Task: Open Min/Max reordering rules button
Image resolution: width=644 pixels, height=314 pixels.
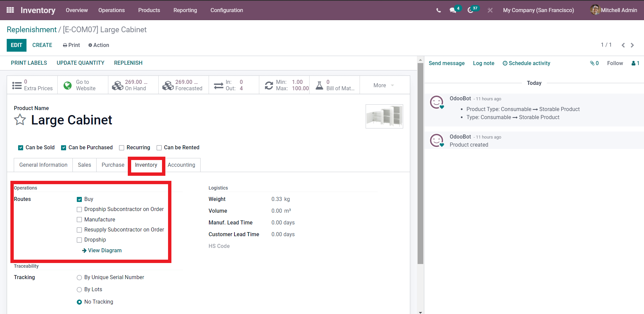Action: tap(284, 85)
